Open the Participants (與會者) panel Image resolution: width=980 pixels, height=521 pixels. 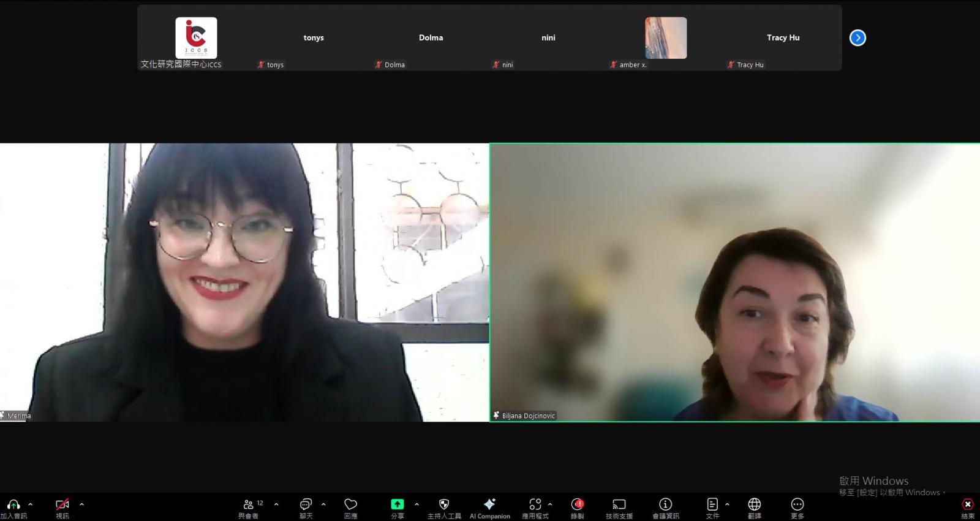point(249,504)
